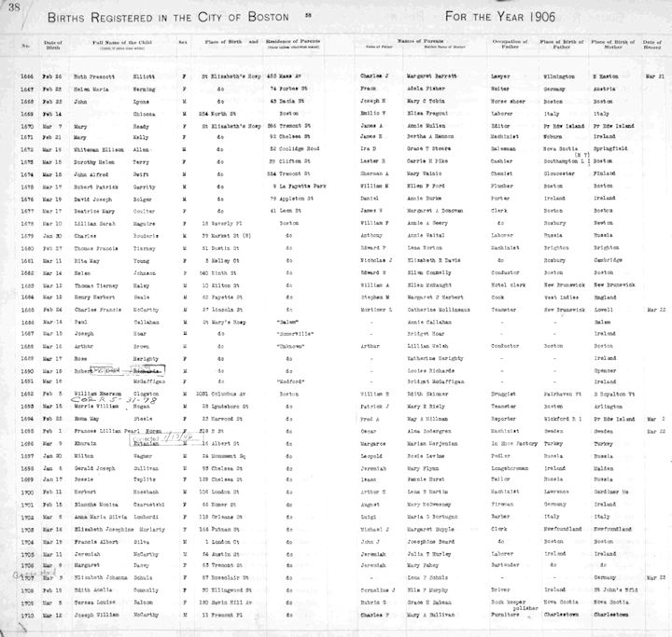The width and height of the screenshot is (672, 637).
Task: Select the child name 'Lillian Sarah'
Action: coord(94,224)
